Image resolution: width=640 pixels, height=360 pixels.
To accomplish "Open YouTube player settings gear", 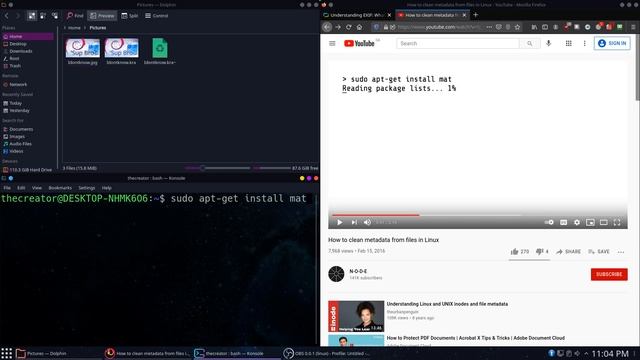I will coord(577,222).
